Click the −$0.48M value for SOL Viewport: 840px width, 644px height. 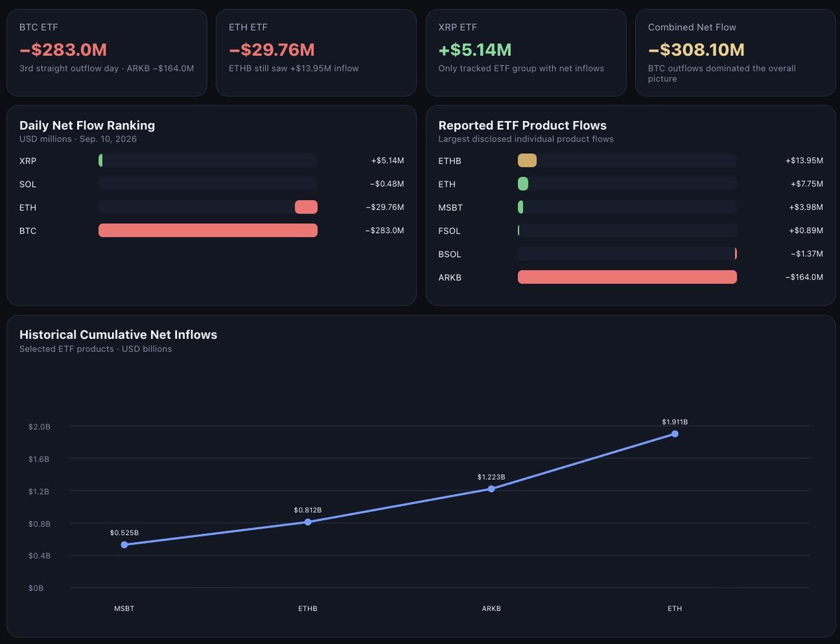(387, 184)
